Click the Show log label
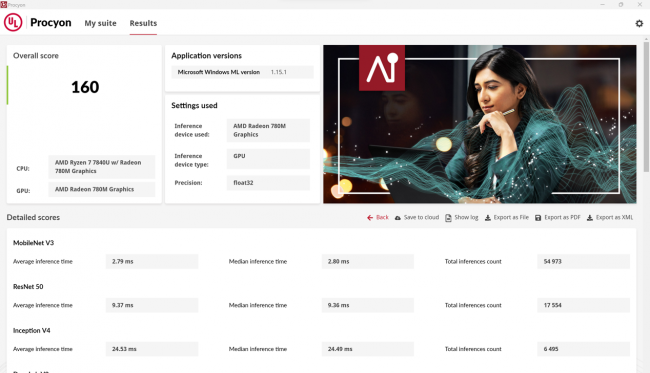The width and height of the screenshot is (650, 373). (466, 217)
